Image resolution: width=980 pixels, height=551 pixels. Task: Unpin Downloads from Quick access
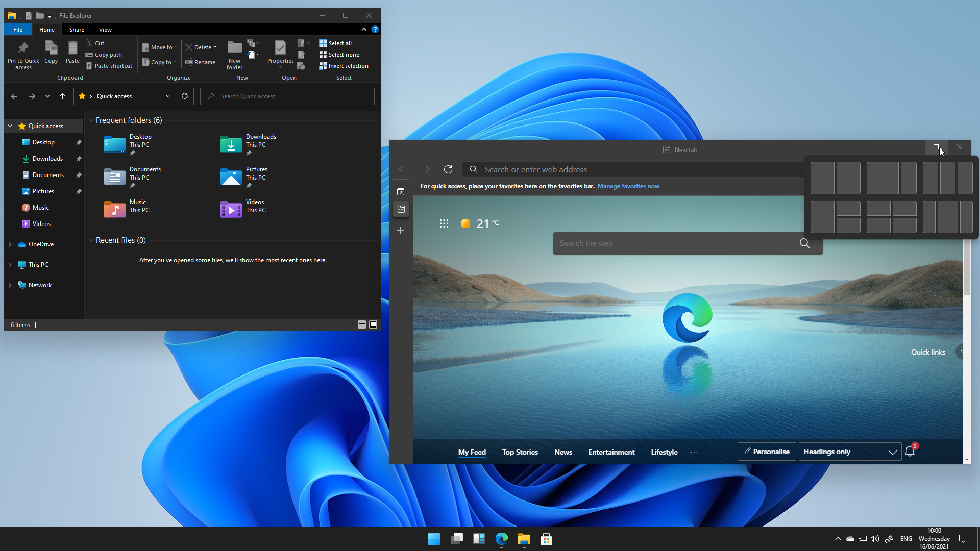pos(79,159)
